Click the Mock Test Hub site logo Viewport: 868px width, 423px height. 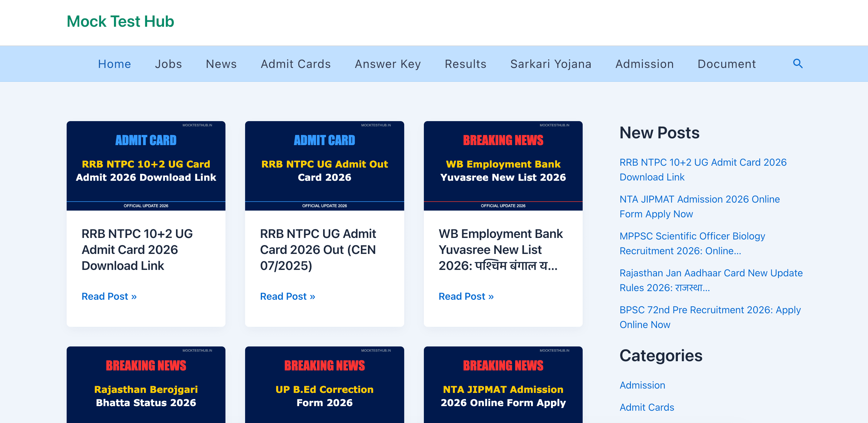(120, 21)
